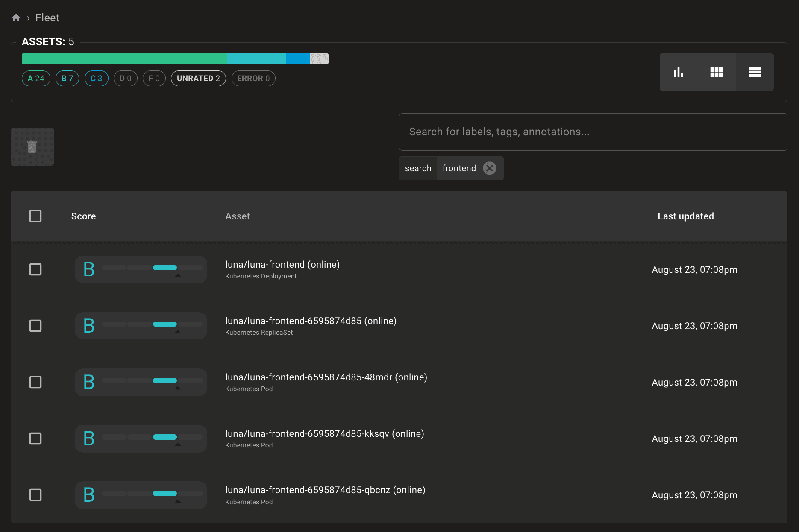This screenshot has width=799, height=532.
Task: Expand score details for the ReplicaSet row
Action: (178, 331)
